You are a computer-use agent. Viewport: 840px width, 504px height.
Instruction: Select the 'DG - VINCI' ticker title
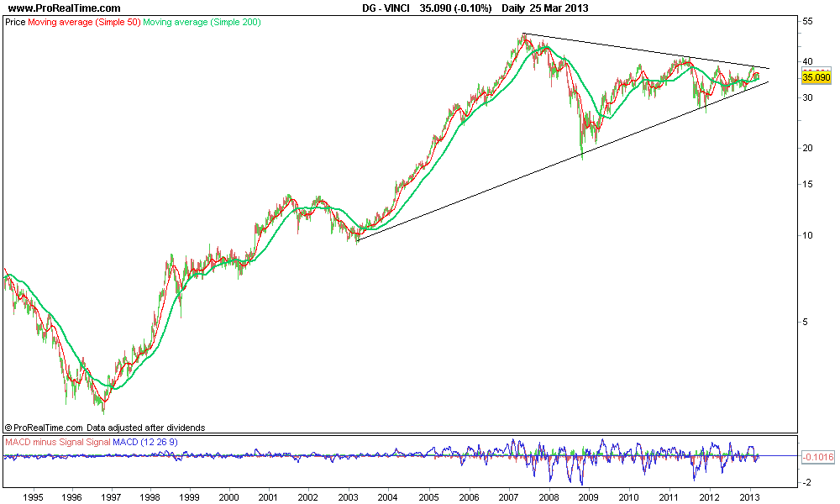(386, 8)
